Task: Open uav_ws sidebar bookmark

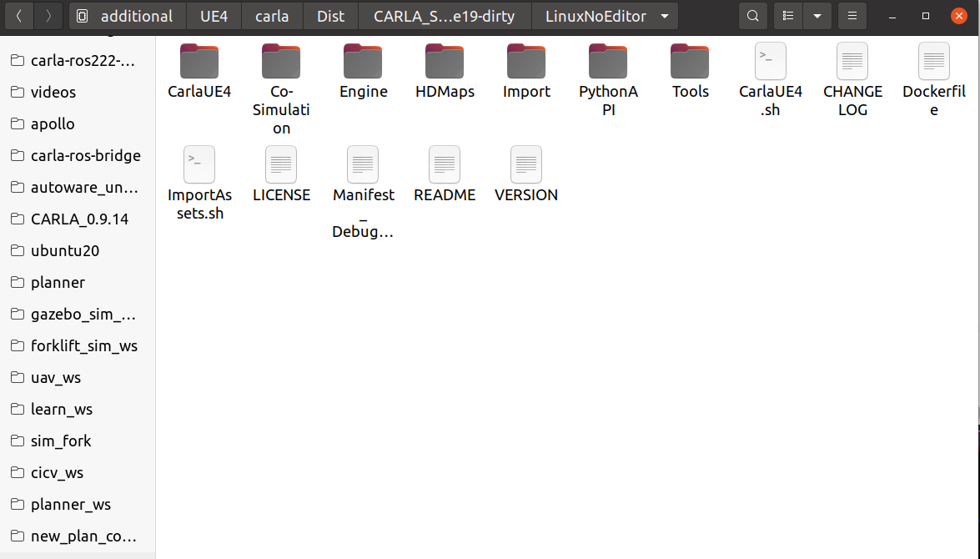Action: point(78,378)
